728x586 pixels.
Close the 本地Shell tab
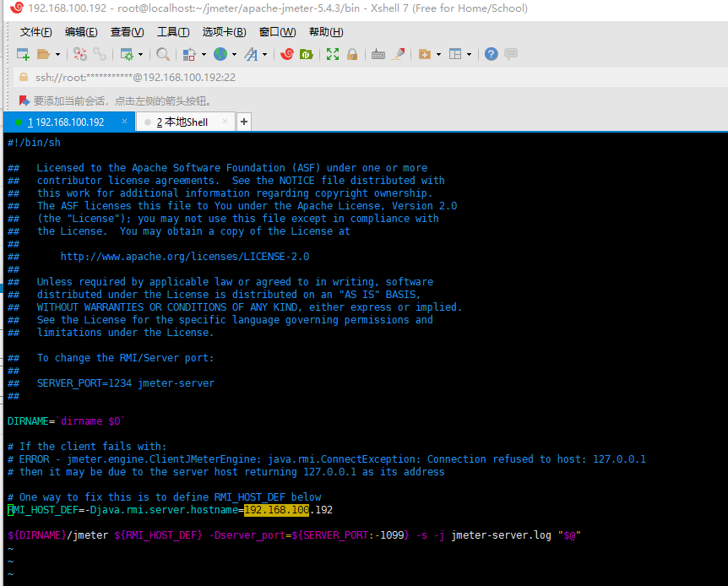point(225,122)
